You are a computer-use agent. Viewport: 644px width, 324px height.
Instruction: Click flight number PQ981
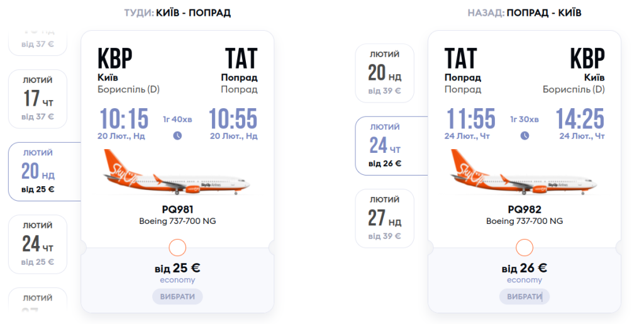177,209
